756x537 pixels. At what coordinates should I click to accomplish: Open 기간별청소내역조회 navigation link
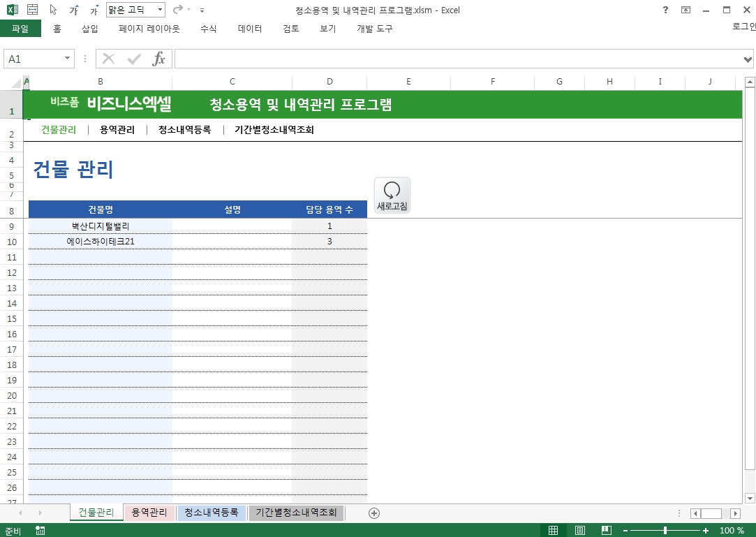[274, 129]
